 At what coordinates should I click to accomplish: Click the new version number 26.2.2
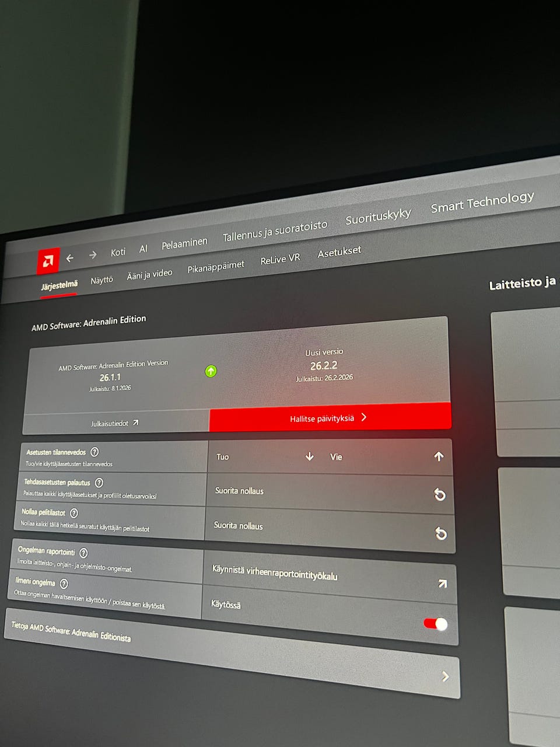click(x=324, y=365)
